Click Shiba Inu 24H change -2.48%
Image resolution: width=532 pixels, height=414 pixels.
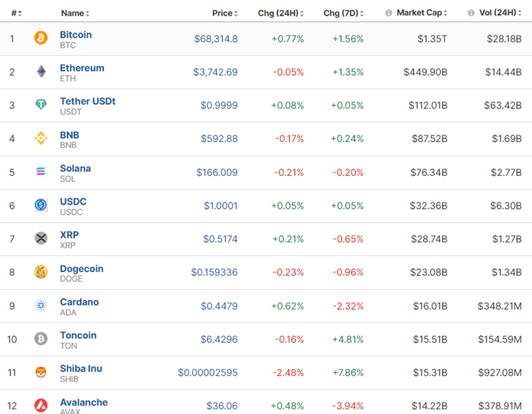point(288,372)
